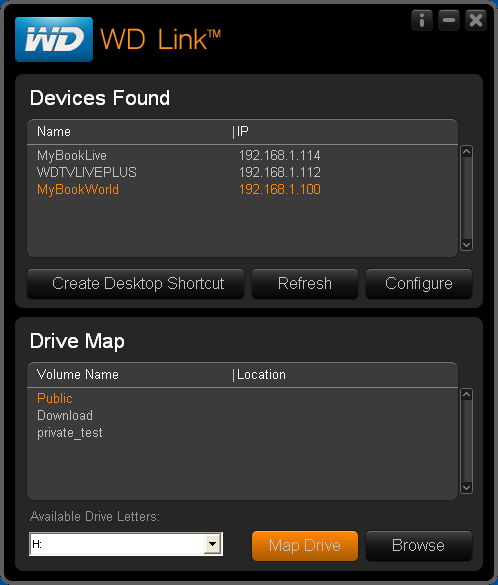Click the Drive Map scroll up arrow
The width and height of the screenshot is (498, 585).
pyautogui.click(x=467, y=395)
